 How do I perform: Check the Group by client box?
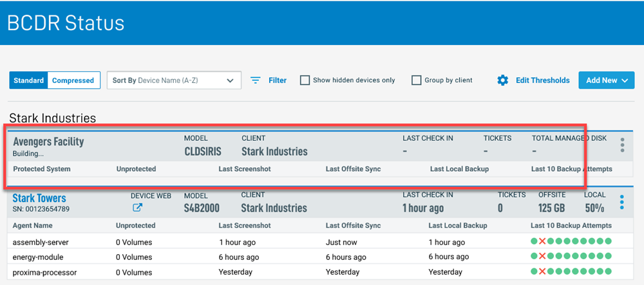(x=417, y=80)
